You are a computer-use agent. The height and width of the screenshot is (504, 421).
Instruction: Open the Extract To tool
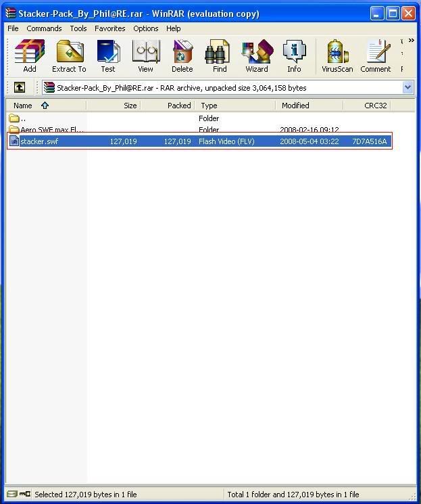click(69, 55)
